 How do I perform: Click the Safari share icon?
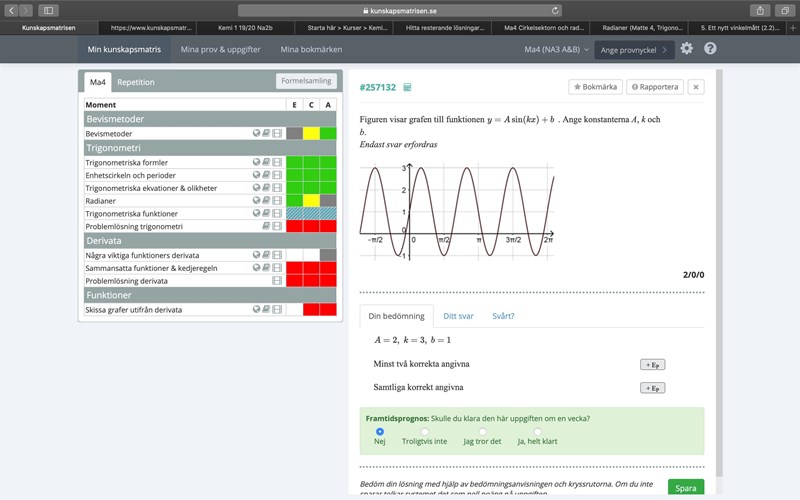(759, 10)
